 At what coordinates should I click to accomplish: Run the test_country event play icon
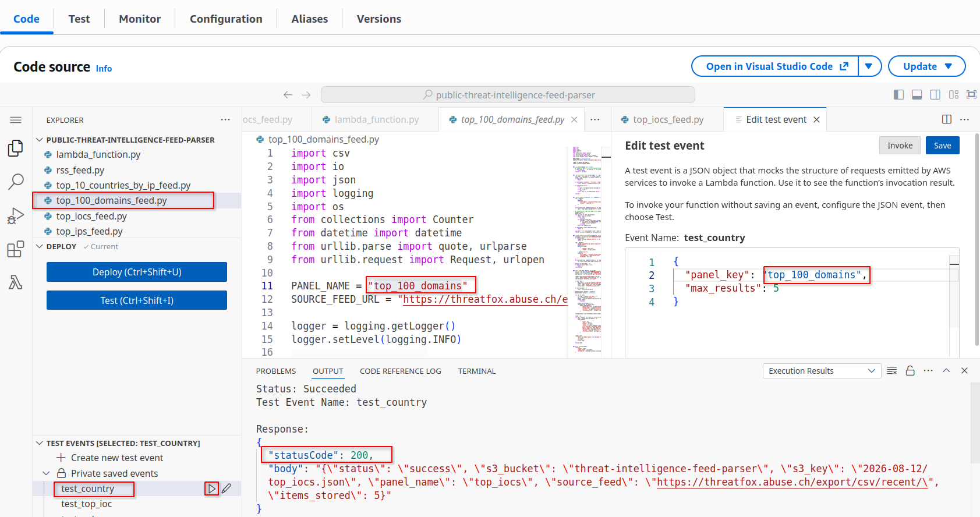212,488
